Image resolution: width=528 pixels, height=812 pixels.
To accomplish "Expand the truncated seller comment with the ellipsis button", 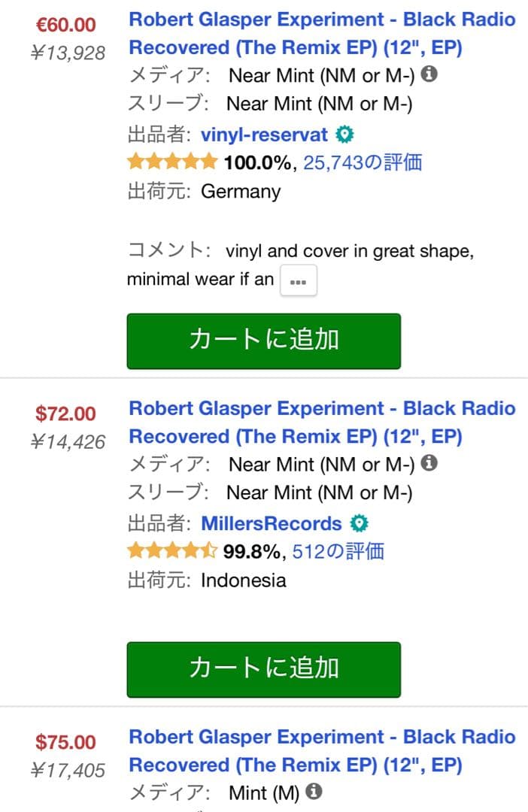I will pyautogui.click(x=299, y=280).
